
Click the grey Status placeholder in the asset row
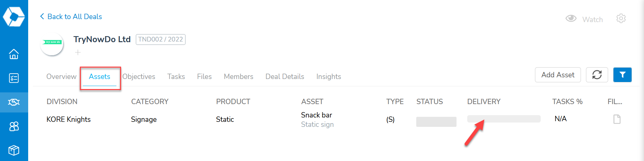click(x=436, y=122)
